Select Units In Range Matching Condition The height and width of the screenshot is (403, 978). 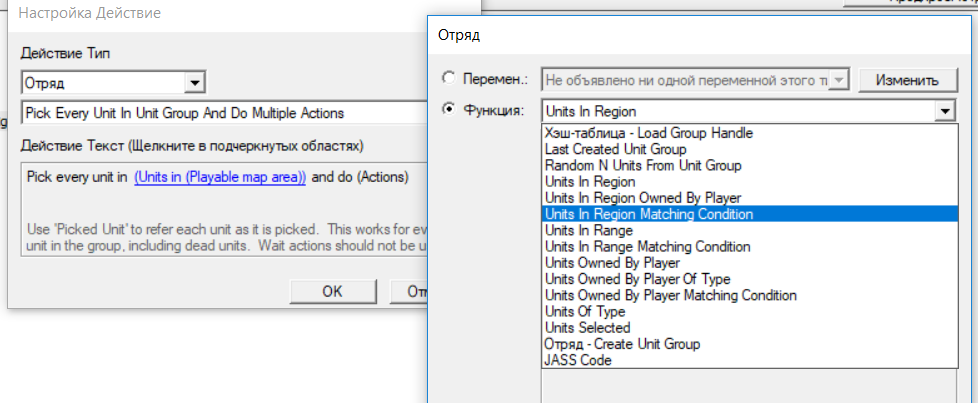pos(646,246)
